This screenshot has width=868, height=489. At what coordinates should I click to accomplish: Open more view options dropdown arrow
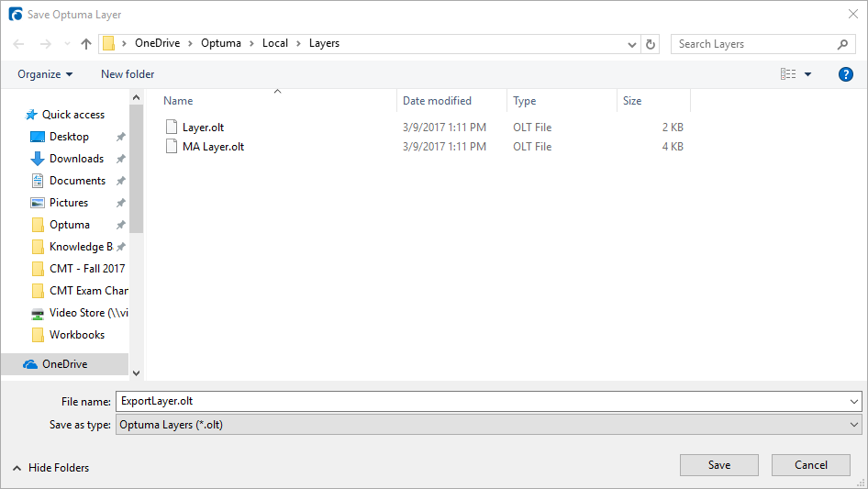pos(808,74)
